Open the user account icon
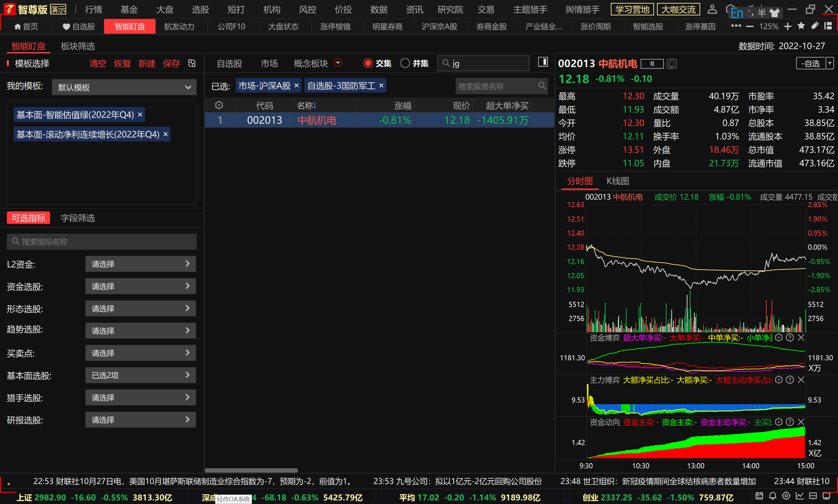838x504 pixels. click(712, 9)
